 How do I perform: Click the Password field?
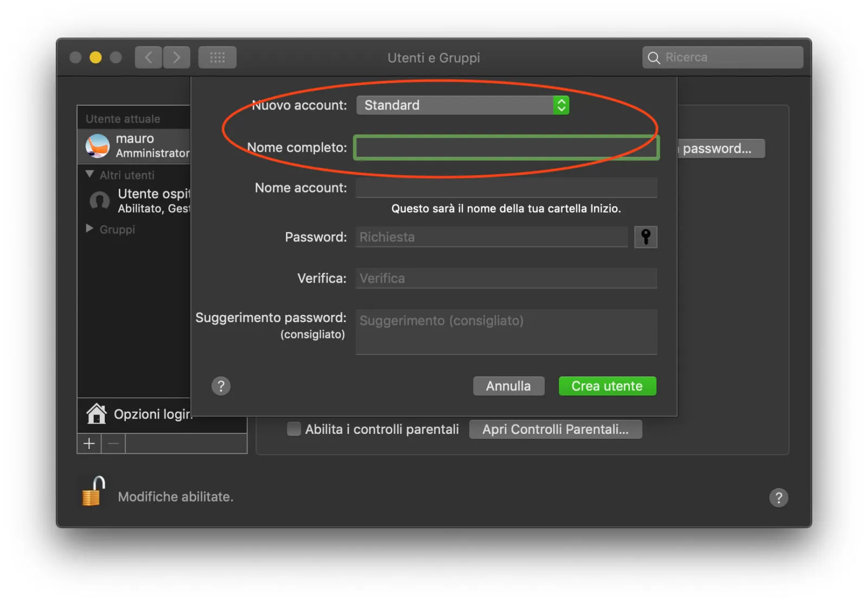492,237
